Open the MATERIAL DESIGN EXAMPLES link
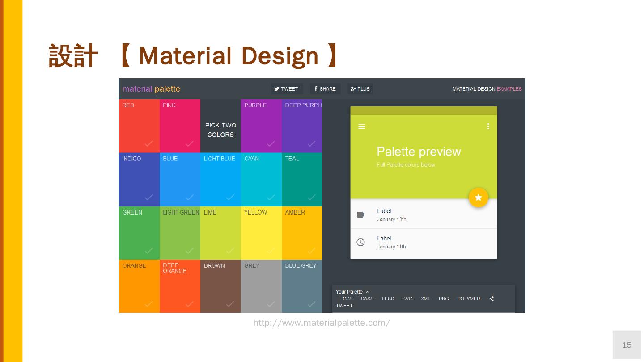 click(487, 89)
